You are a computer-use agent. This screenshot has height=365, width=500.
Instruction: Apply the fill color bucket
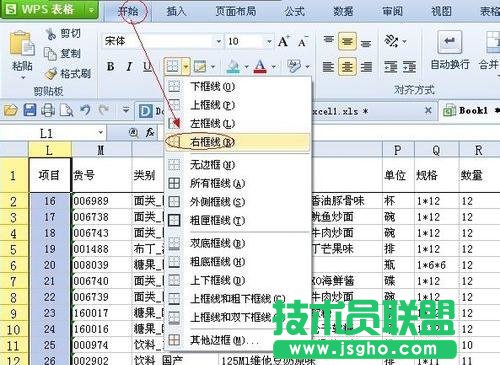point(234,67)
